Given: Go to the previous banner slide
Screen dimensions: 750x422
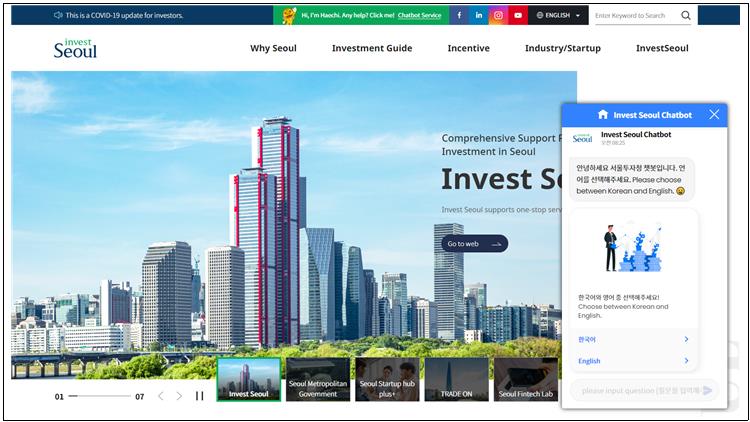Looking at the screenshot, I should click(x=161, y=396).
